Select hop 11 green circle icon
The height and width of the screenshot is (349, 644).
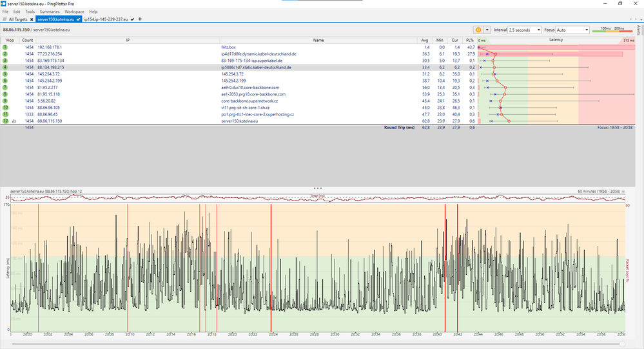click(x=5, y=114)
